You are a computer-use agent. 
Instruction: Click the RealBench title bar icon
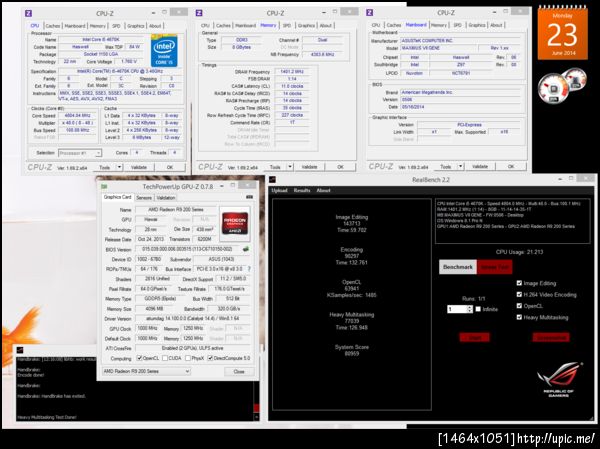272,180
